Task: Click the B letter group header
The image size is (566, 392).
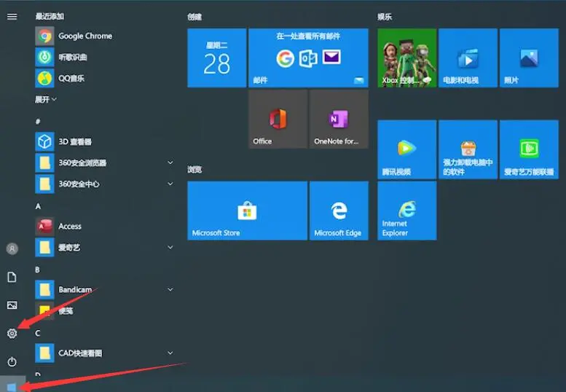Action: coord(38,270)
